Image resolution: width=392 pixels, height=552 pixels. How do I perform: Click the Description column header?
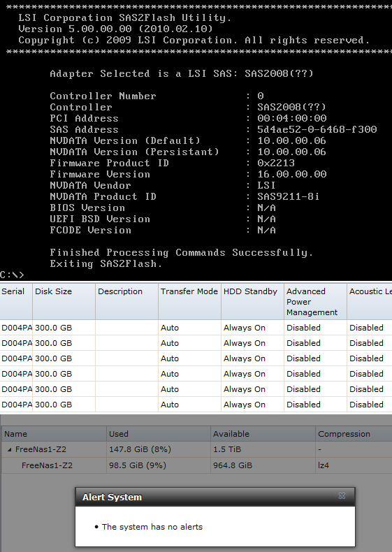point(126,302)
